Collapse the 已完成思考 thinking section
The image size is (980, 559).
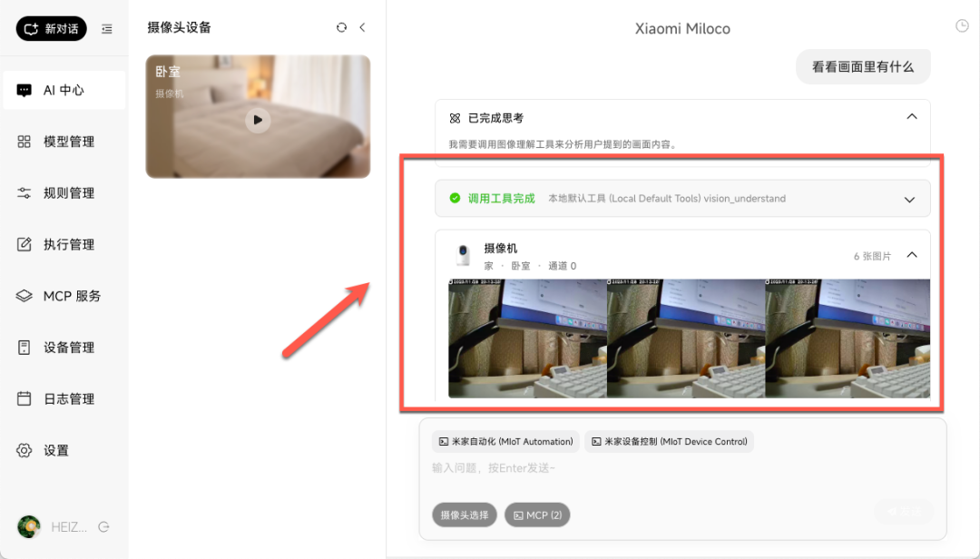pyautogui.click(x=912, y=117)
